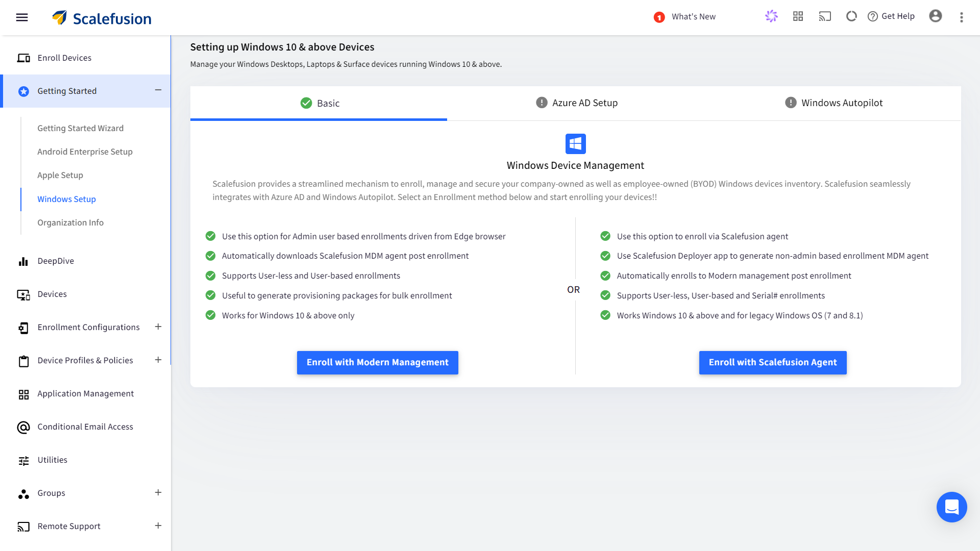Open the three-dot more options menu
This screenshot has height=551, width=980.
click(x=961, y=17)
